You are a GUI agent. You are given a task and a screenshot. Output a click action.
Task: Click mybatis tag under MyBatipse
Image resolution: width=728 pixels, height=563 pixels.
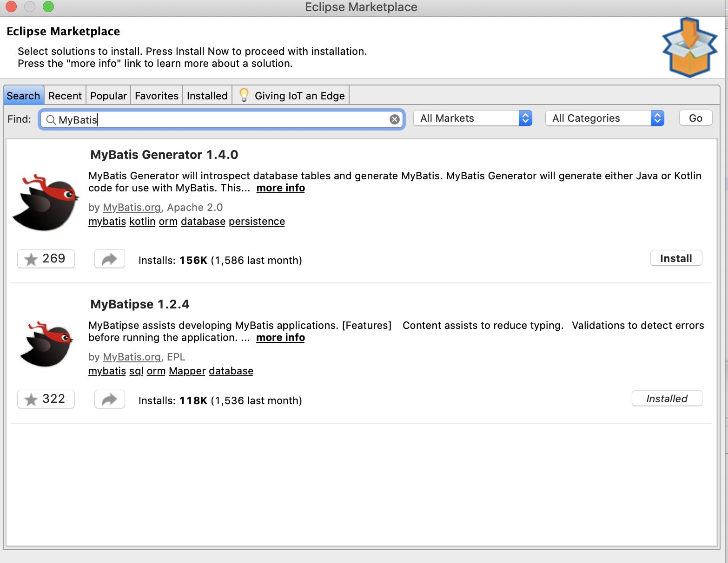[x=107, y=371]
